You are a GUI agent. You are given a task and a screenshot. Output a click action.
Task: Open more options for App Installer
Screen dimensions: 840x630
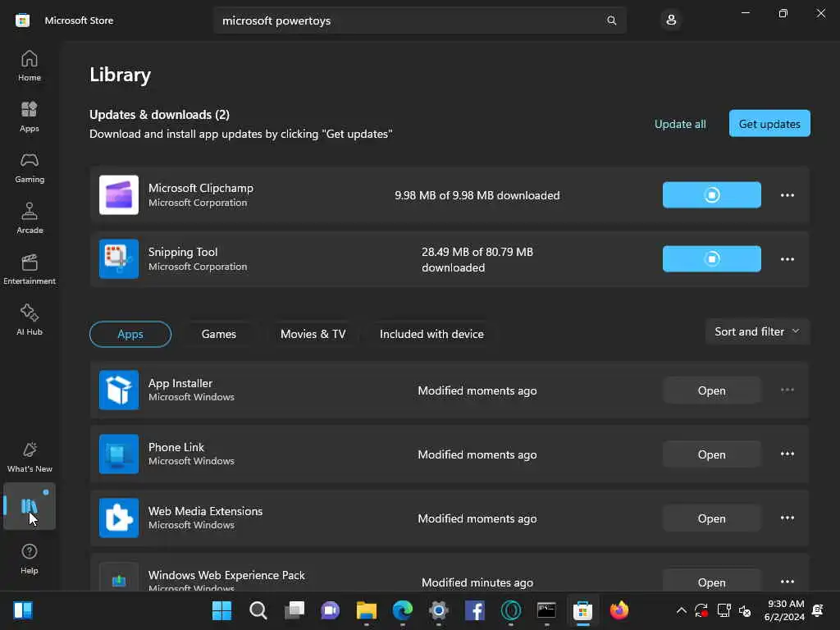pos(787,390)
